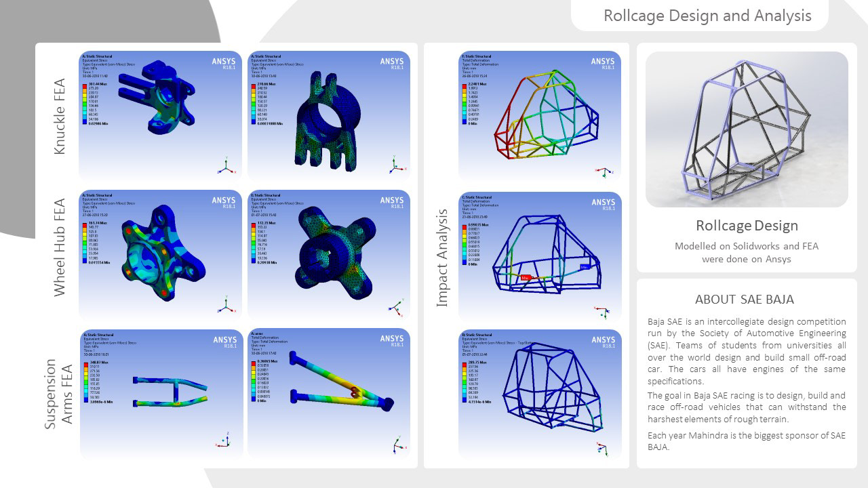The image size is (868, 488).
Task: Click the Rollcage Design heading
Action: [747, 225]
